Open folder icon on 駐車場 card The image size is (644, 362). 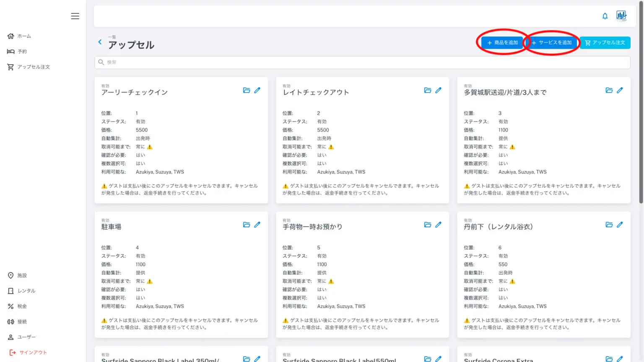(x=247, y=225)
